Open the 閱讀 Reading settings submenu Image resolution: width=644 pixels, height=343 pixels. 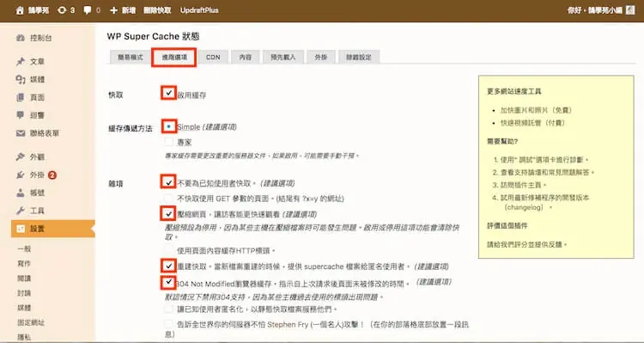[x=24, y=279]
